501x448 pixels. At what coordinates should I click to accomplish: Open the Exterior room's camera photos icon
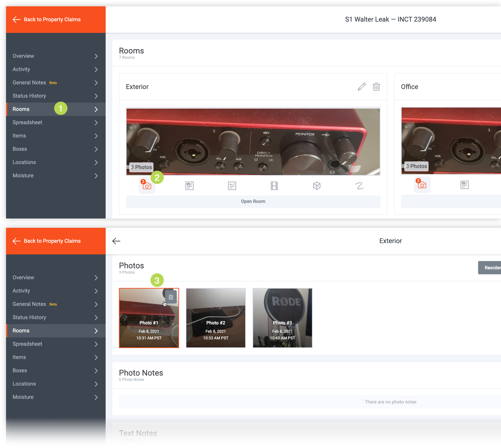(147, 186)
